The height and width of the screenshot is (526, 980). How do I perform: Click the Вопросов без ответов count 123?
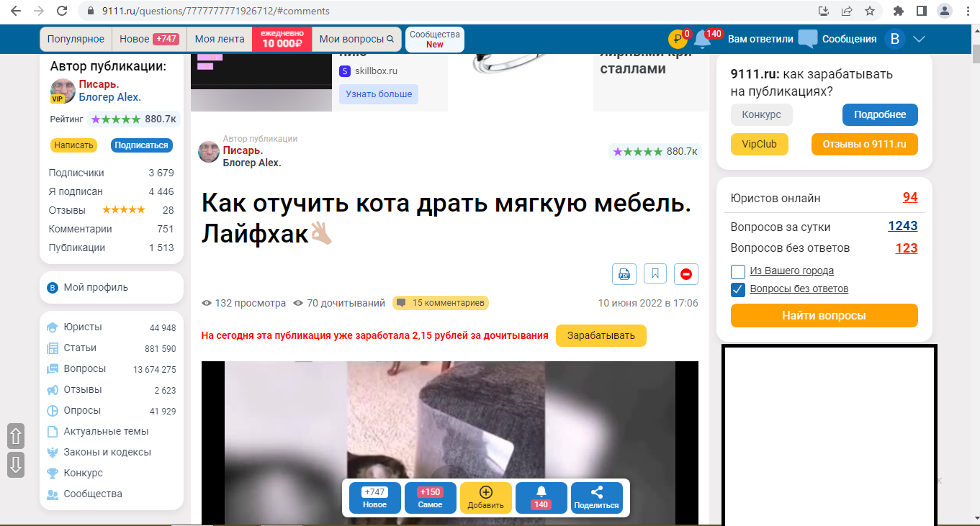[907, 248]
